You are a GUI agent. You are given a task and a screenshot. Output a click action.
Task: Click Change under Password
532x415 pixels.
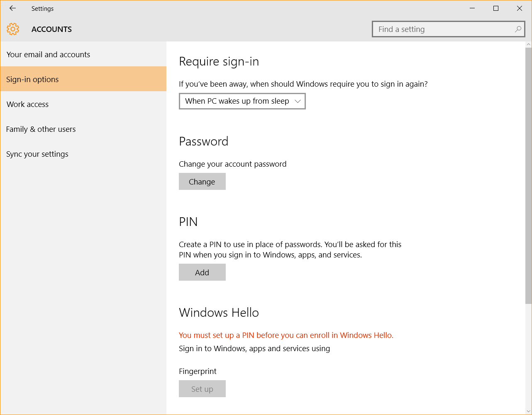pos(202,182)
